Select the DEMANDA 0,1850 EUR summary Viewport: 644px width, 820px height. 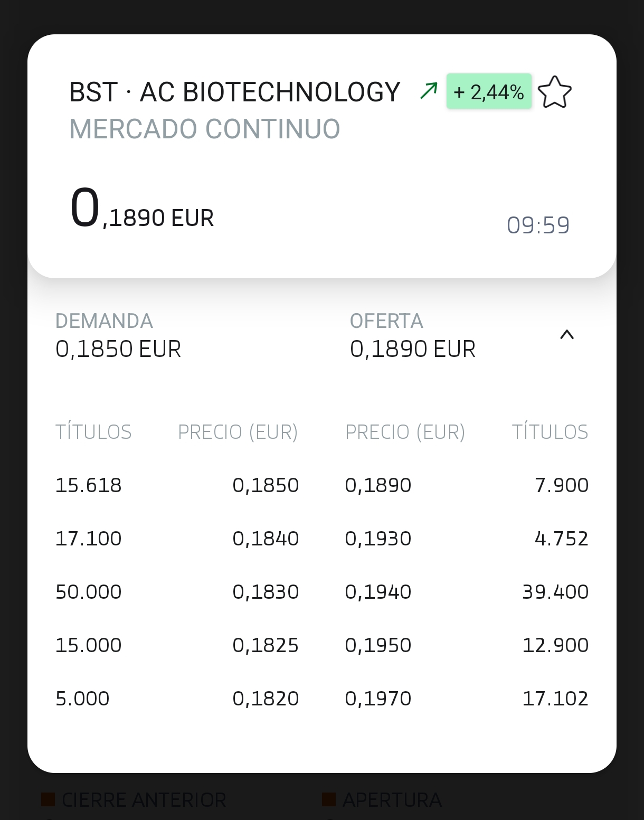pyautogui.click(x=118, y=336)
